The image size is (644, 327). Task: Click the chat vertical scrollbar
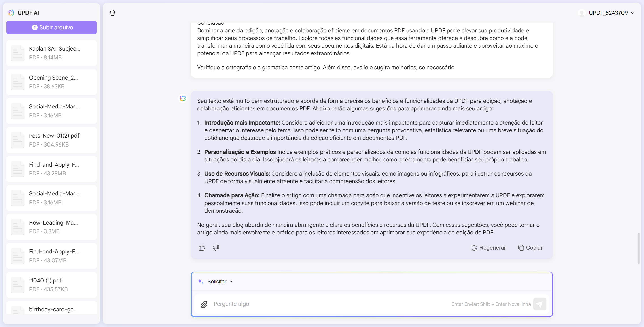pos(638,248)
